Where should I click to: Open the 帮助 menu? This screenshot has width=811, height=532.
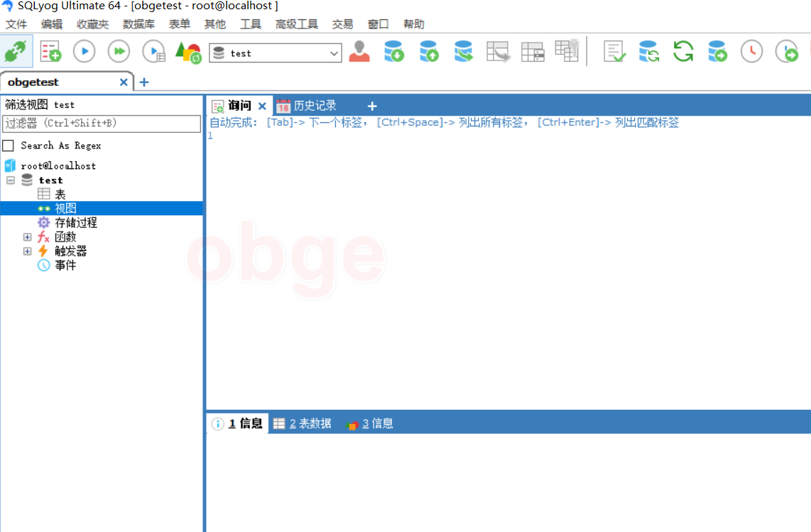pyautogui.click(x=414, y=24)
